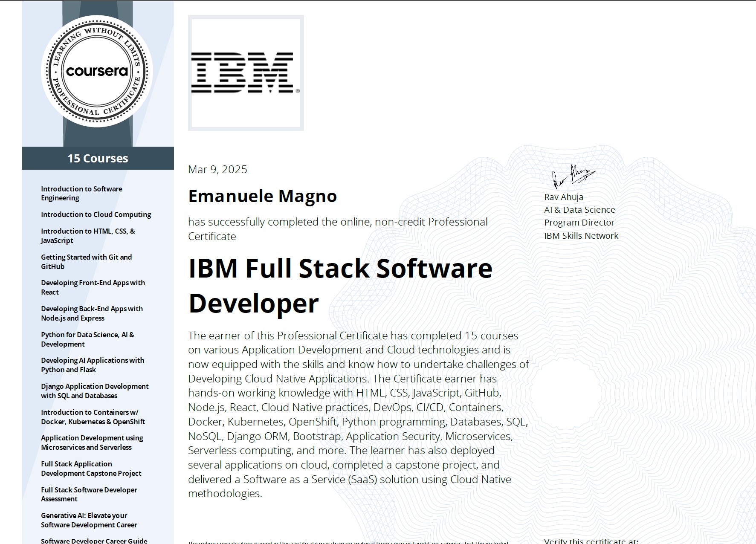Viewport: 756px width, 544px height.
Task: Select 'Application Development using Microservices and Serverless'
Action: [x=92, y=443]
